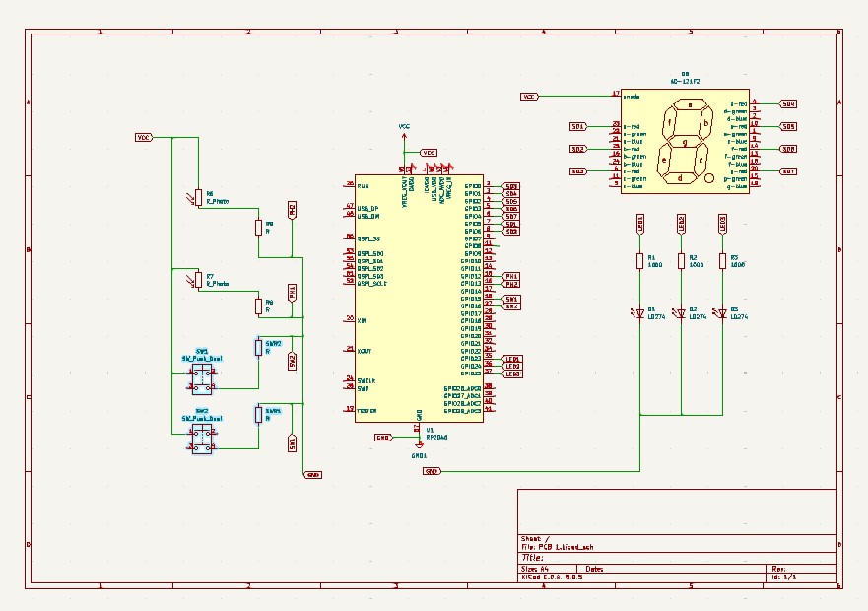Click the seven-segment display graphic
Image resolution: width=868 pixels, height=611 pixels.
(x=687, y=142)
